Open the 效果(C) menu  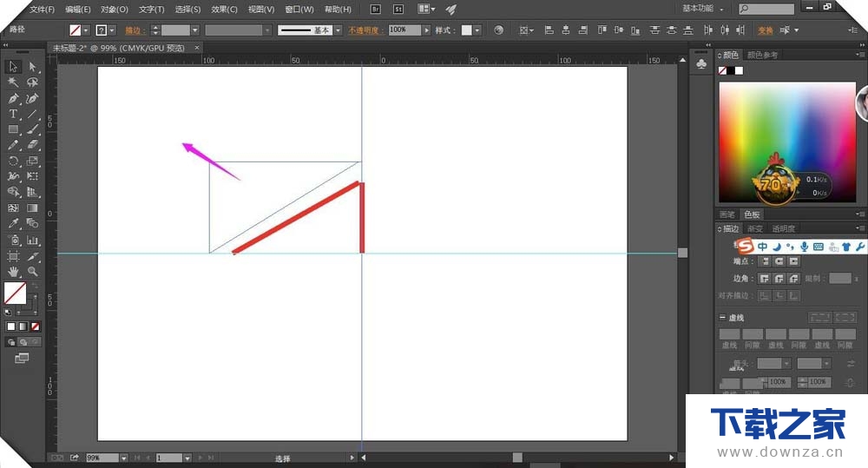224,9
